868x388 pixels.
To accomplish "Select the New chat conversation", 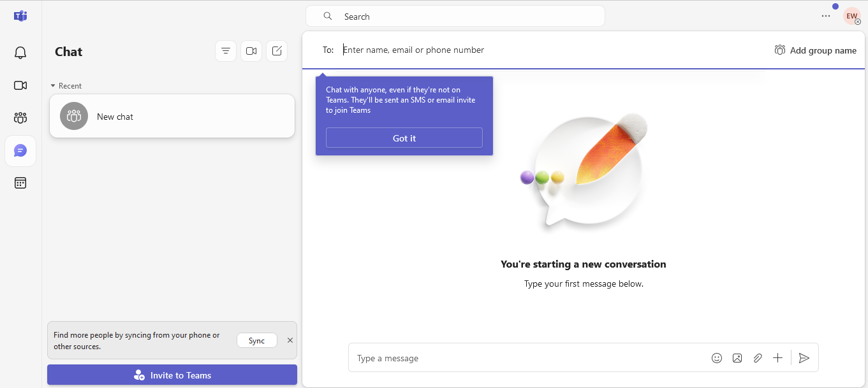I will tap(172, 116).
